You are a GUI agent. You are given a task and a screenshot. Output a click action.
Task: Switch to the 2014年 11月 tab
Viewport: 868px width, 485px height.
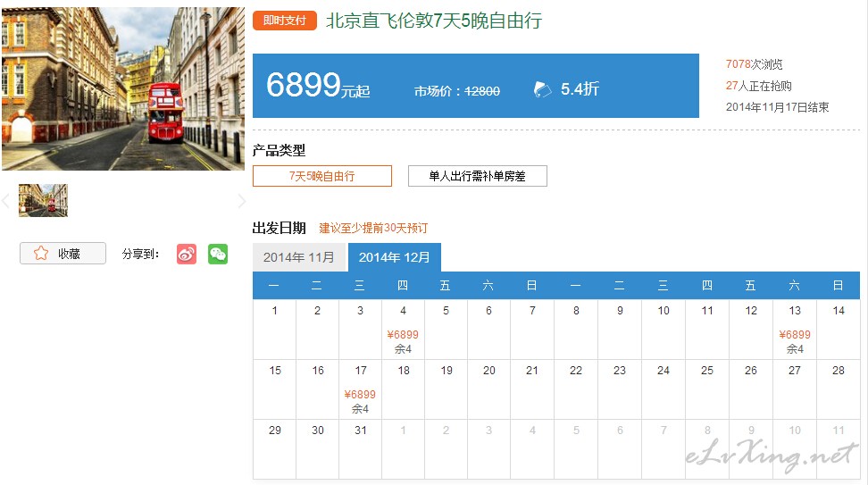click(x=299, y=257)
